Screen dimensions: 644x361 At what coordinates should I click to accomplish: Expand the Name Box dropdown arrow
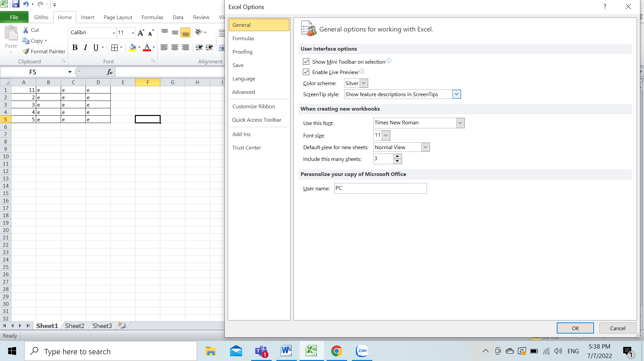tap(70, 72)
